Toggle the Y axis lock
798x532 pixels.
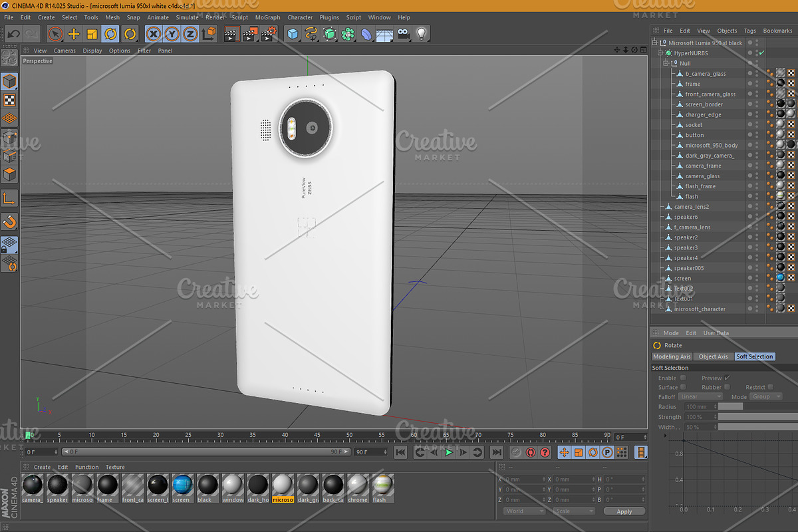172,34
